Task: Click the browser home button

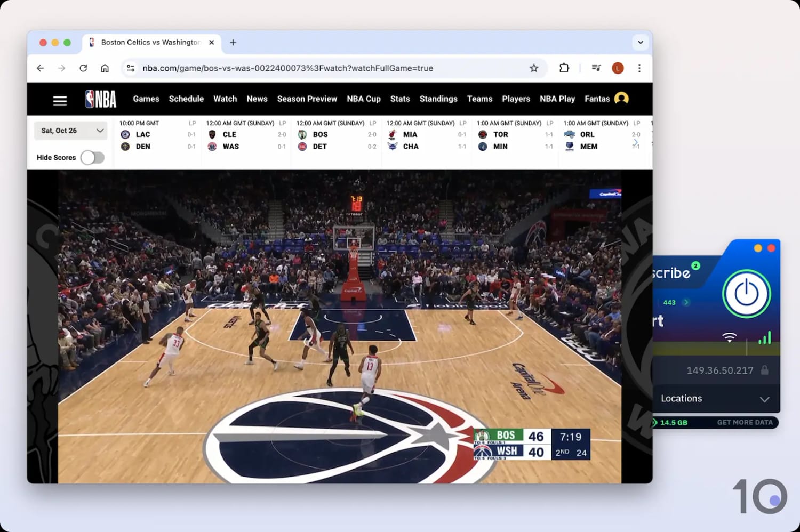Action: coord(105,68)
